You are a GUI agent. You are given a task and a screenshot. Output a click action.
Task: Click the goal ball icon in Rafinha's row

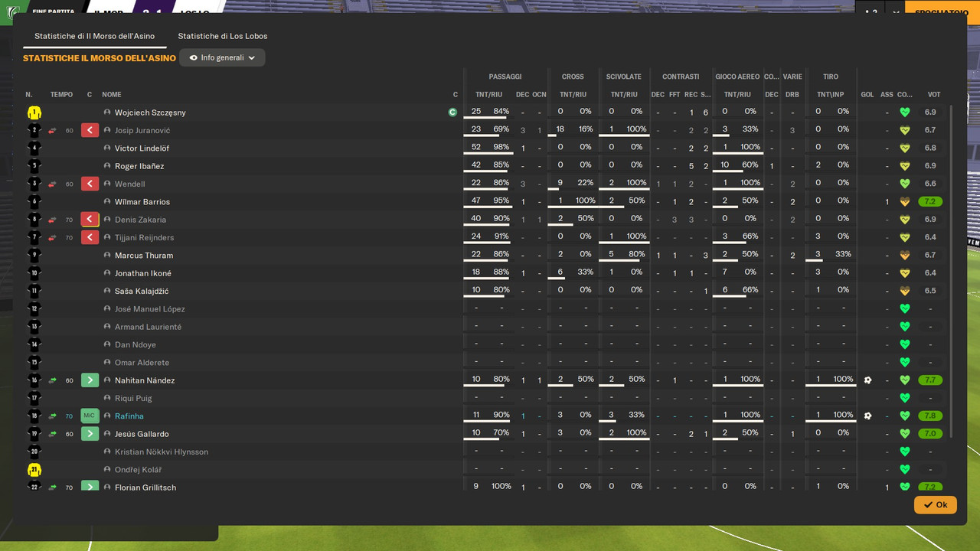pyautogui.click(x=867, y=416)
